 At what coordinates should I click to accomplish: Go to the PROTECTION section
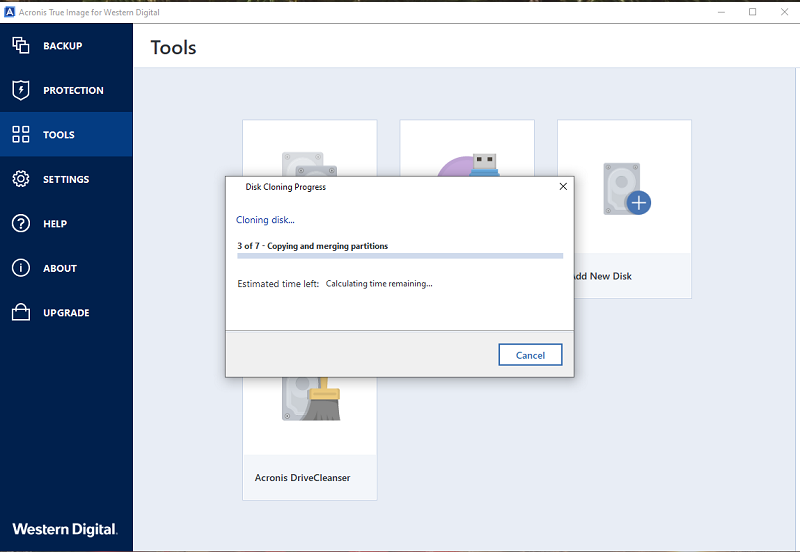(73, 90)
